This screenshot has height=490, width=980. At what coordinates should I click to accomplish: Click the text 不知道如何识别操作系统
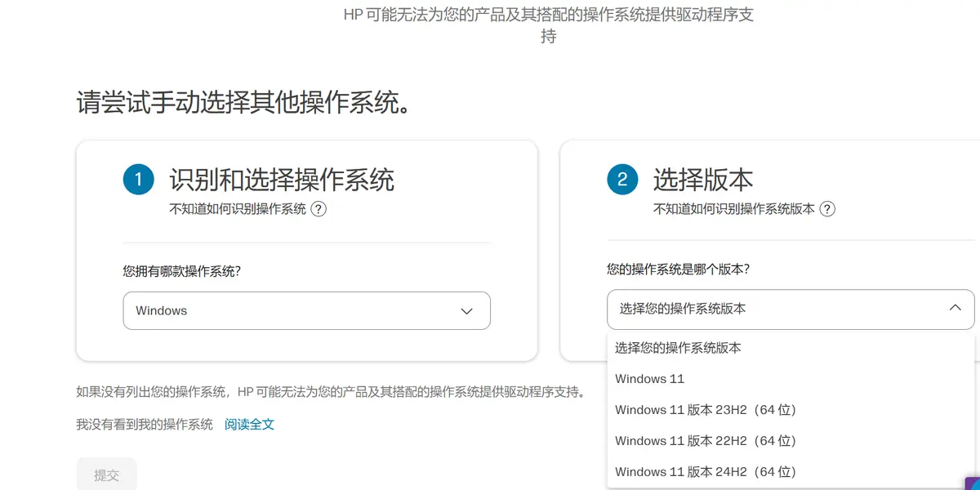[238, 209]
